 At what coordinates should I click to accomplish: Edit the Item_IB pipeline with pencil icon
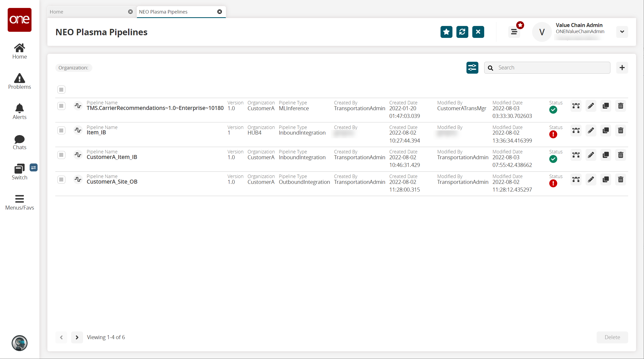click(591, 131)
